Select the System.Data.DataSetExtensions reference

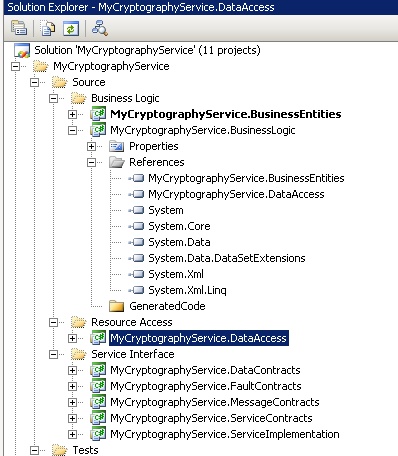coord(227,258)
